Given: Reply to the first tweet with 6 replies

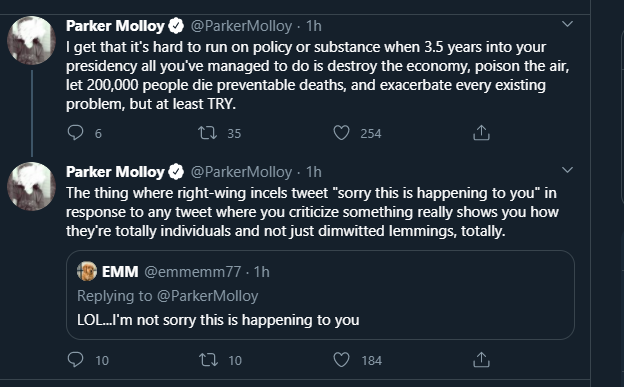Looking at the screenshot, I should (75, 133).
